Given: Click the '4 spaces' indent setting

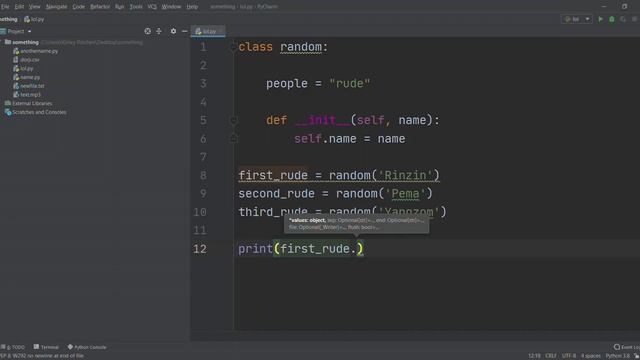Looking at the screenshot, I should [590, 356].
